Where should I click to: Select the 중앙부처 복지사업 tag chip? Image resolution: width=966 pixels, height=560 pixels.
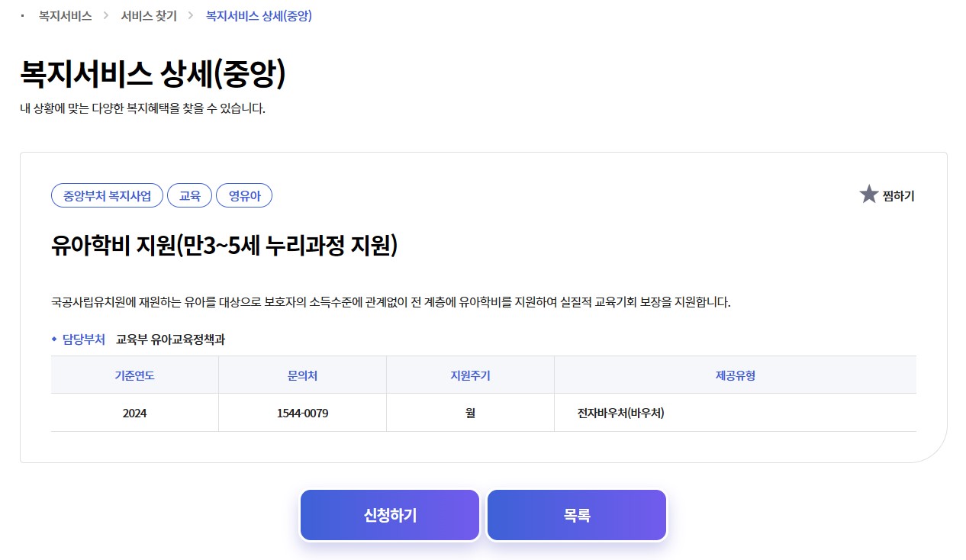coord(107,195)
